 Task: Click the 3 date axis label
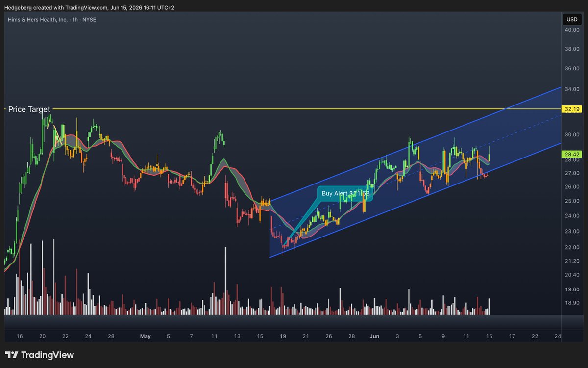[x=397, y=336]
